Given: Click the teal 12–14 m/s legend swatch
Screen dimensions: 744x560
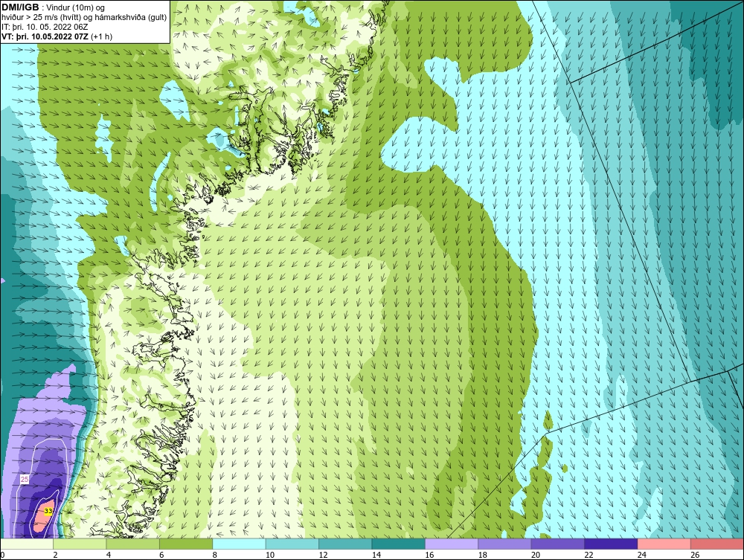Looking at the screenshot, I should (345, 544).
